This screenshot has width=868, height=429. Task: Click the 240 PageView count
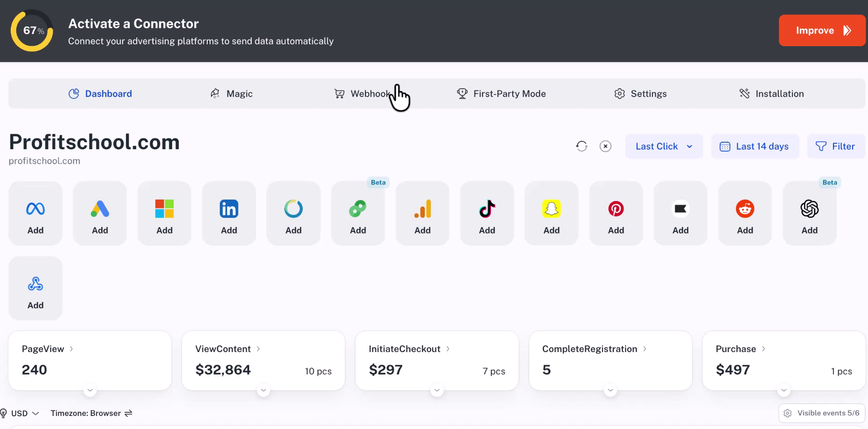35,370
